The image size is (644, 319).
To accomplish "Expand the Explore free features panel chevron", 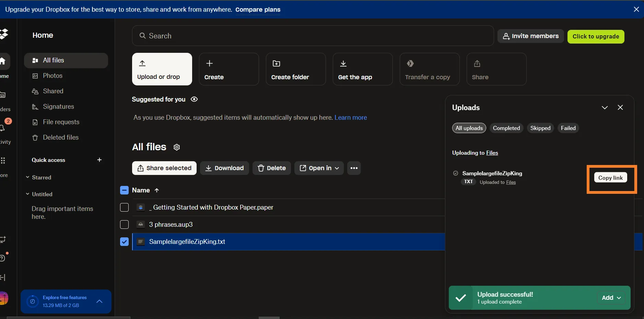I will tap(99, 302).
